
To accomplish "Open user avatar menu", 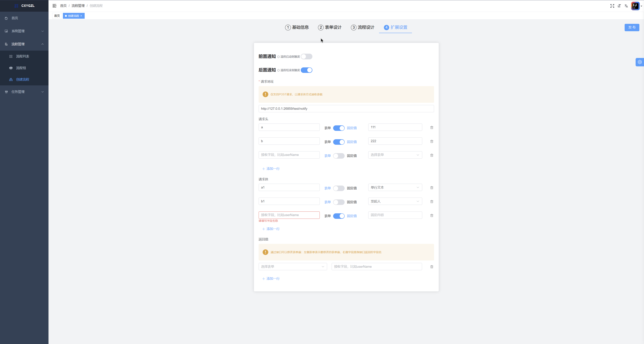I will click(635, 6).
